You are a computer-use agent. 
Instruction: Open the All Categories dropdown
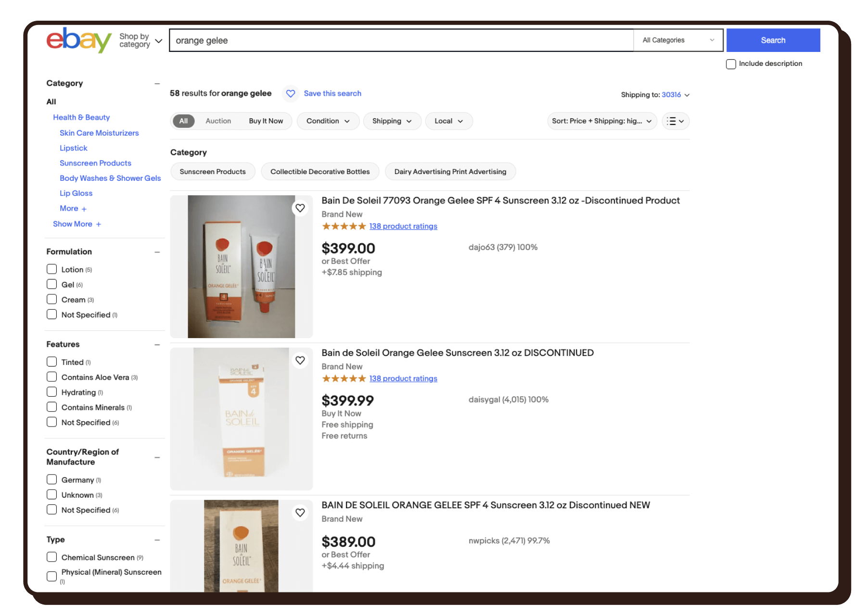point(678,40)
